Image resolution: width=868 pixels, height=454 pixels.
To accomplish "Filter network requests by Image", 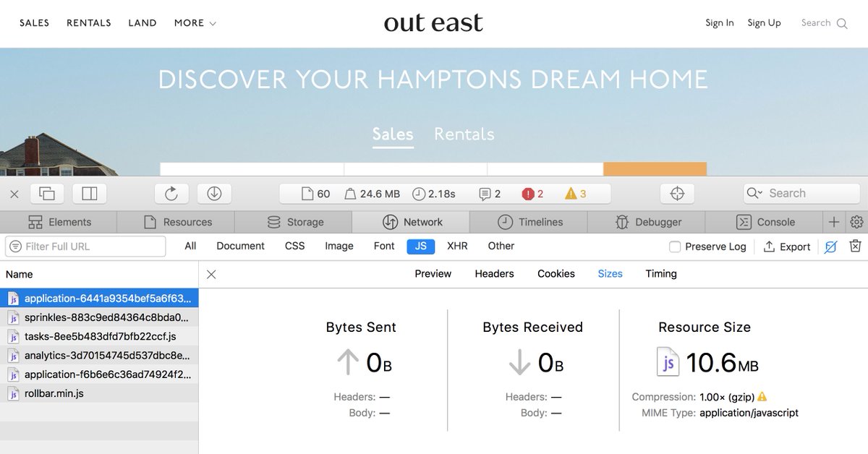I will [339, 247].
